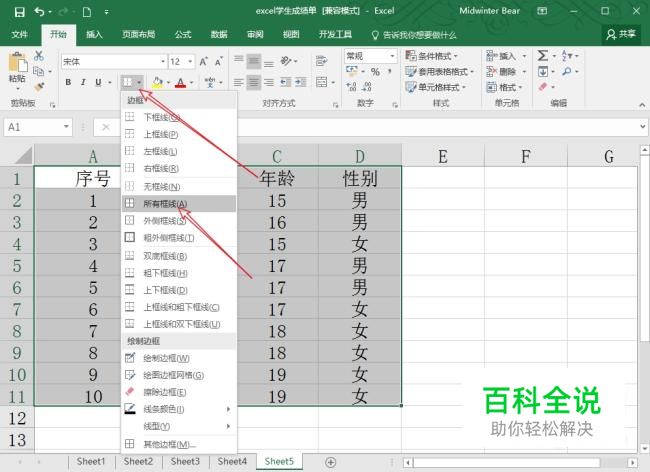
Task: Click the 共享 share button
Action: point(621,34)
